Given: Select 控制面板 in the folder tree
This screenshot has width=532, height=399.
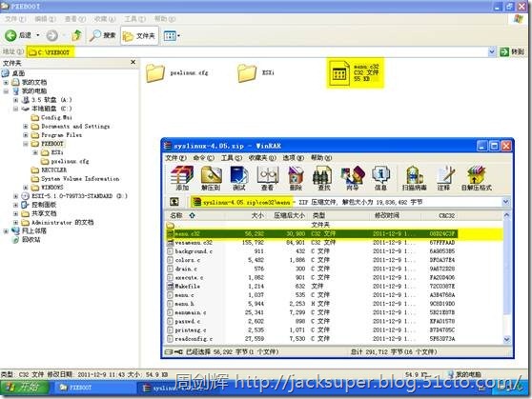Looking at the screenshot, I should pos(44,205).
